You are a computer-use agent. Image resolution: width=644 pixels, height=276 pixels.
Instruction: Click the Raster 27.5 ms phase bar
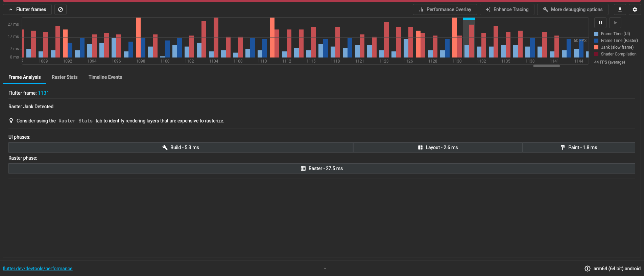tap(321, 168)
